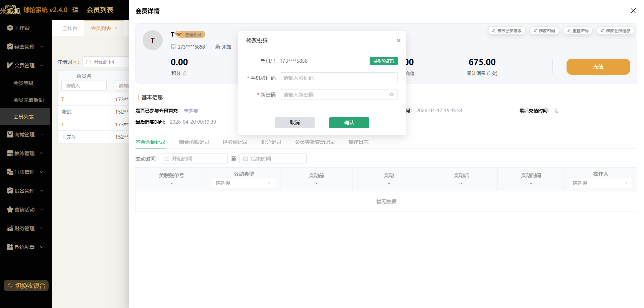644x308 pixels.
Task: Click 取消 in the password dialog
Action: (295, 123)
